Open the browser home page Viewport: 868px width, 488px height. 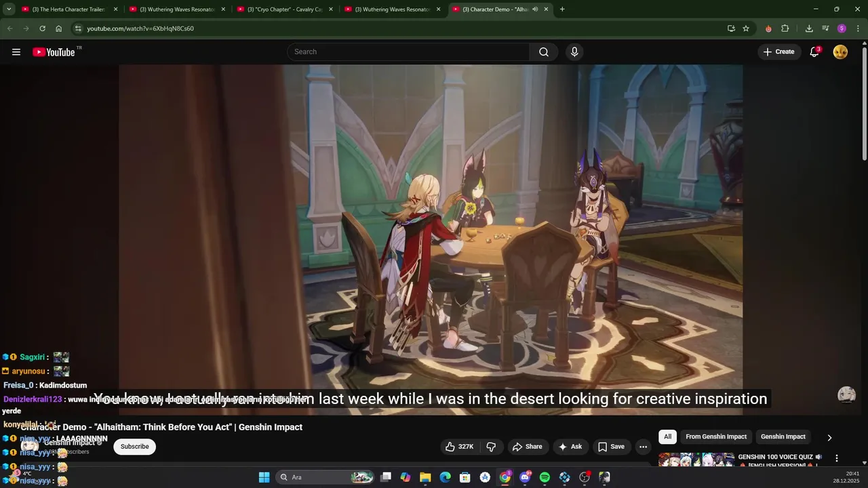pos(59,28)
